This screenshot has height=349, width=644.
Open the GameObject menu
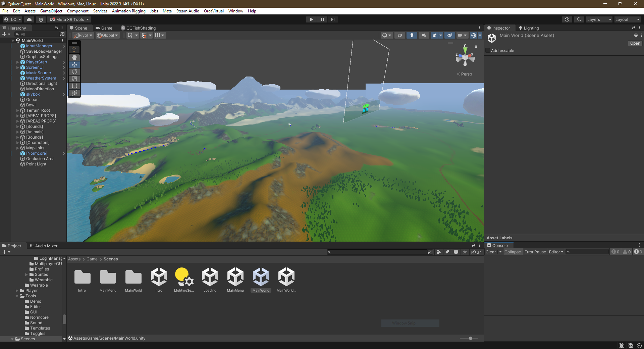(x=51, y=11)
